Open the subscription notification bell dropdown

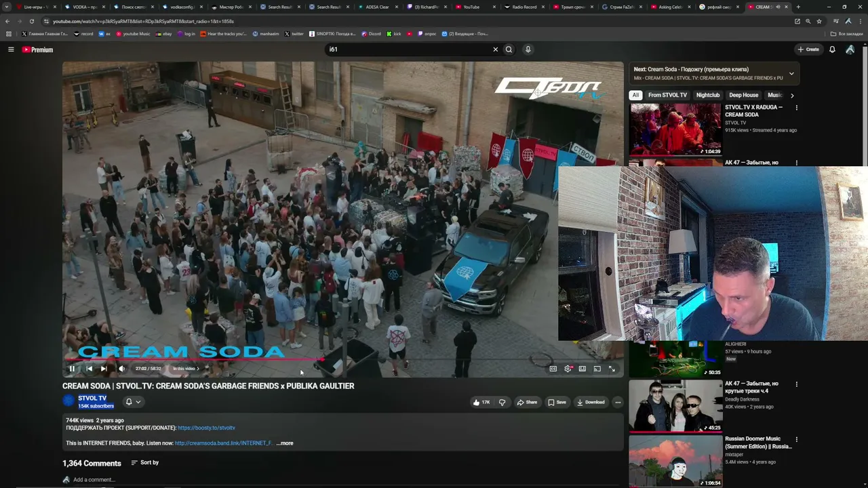133,402
